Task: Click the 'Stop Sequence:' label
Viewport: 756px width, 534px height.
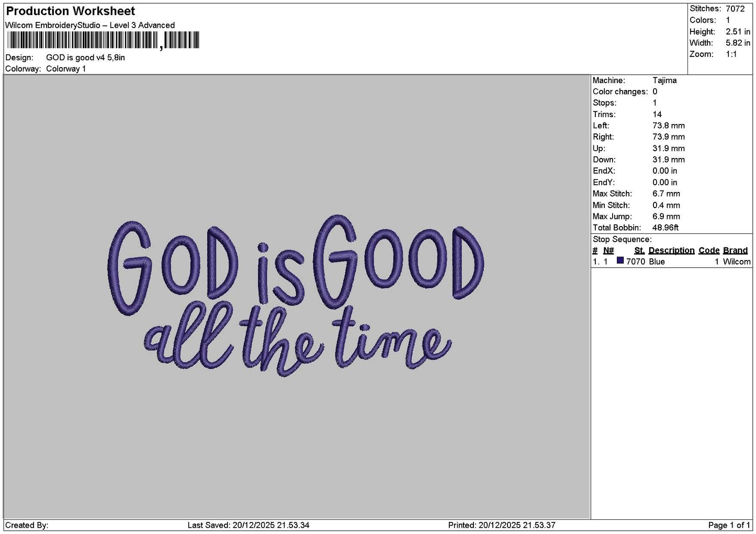Action: (622, 240)
